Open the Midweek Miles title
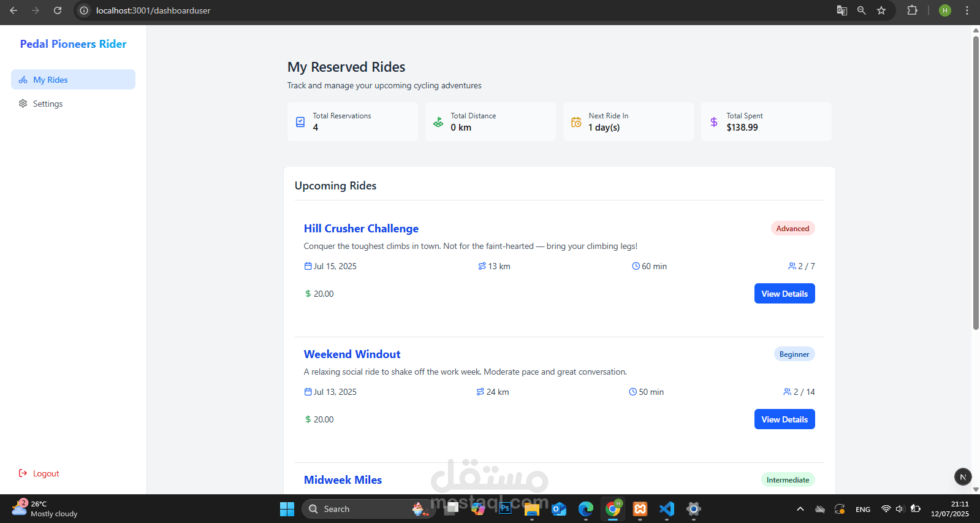980x523 pixels. [343, 480]
